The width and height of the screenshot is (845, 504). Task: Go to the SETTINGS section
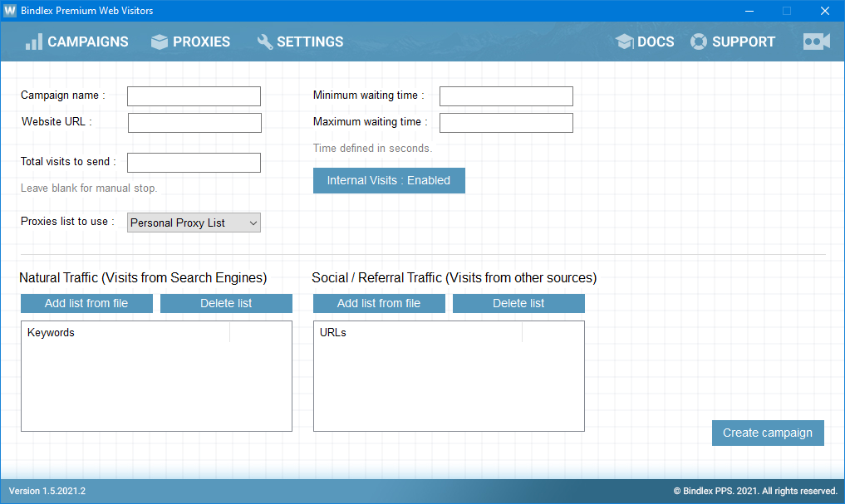310,42
